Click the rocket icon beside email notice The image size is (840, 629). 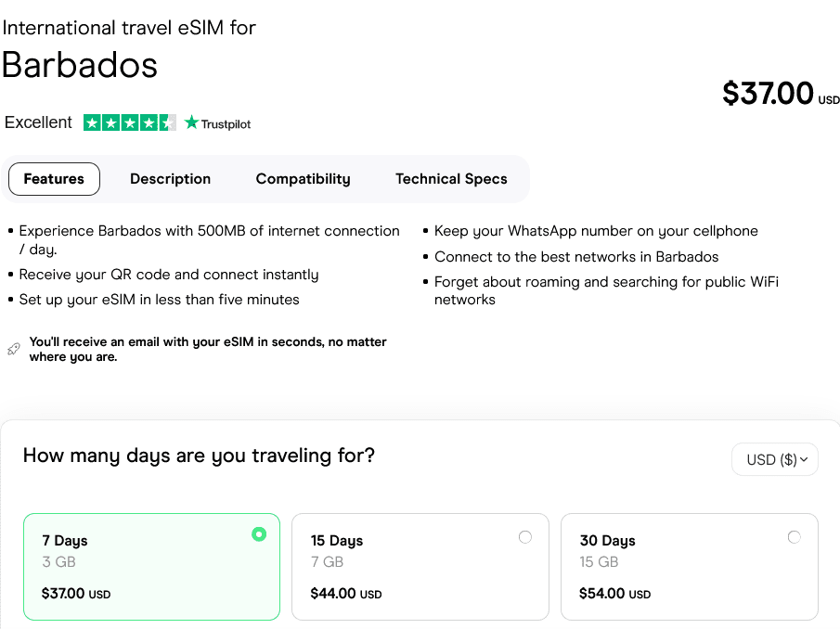[x=13, y=349]
